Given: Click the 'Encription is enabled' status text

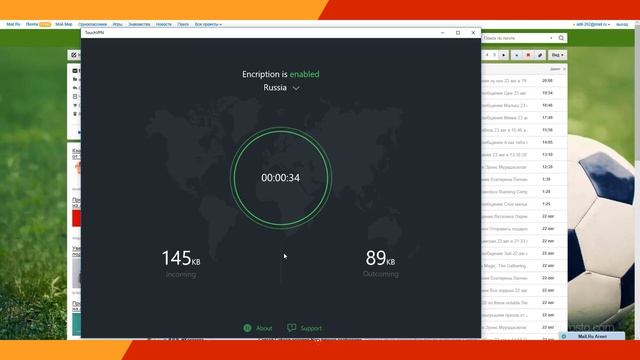Looking at the screenshot, I should click(281, 74).
